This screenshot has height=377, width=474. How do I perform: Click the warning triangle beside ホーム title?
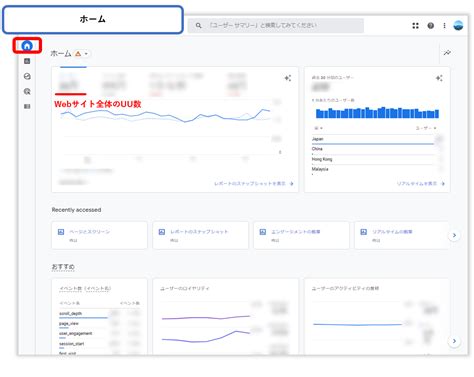[x=78, y=54]
